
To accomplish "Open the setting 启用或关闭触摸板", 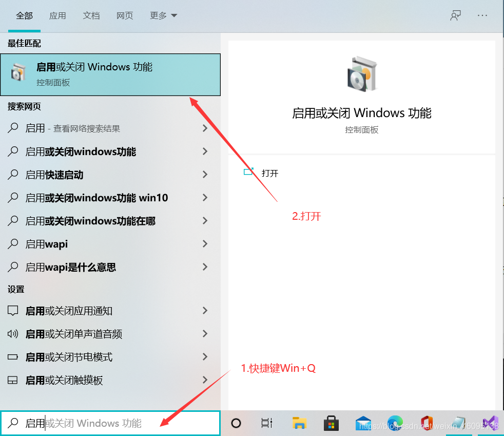I will point(110,380).
